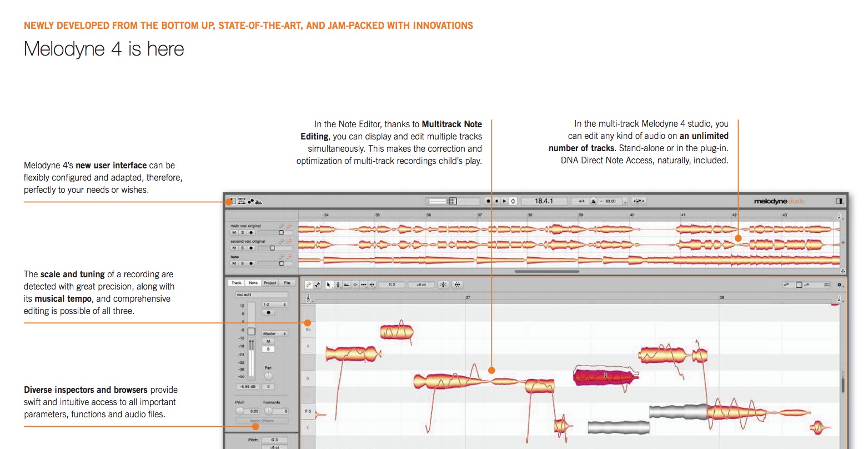
Task: Switch to the Project tab
Action: 270,283
